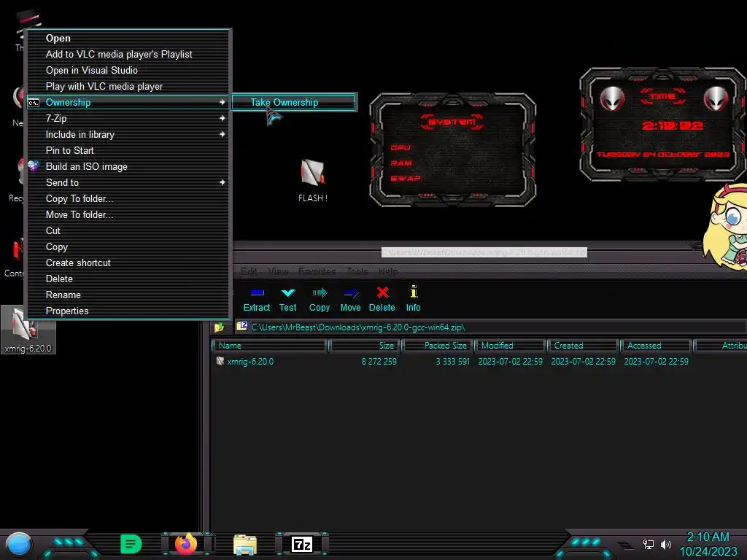Open the 7-Zip Favorites menu
Viewport: 747px width, 560px height.
point(317,271)
